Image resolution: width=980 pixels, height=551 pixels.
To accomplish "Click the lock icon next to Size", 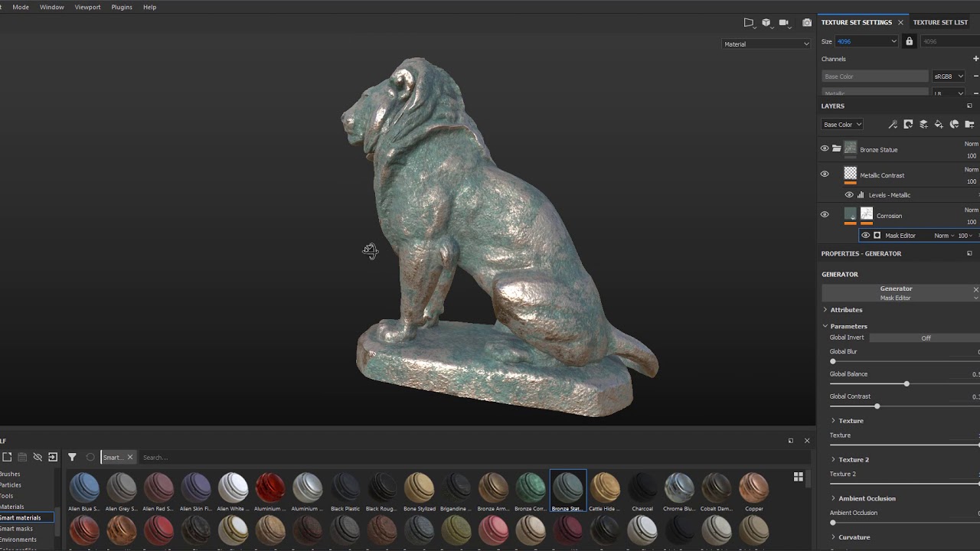I will click(910, 41).
